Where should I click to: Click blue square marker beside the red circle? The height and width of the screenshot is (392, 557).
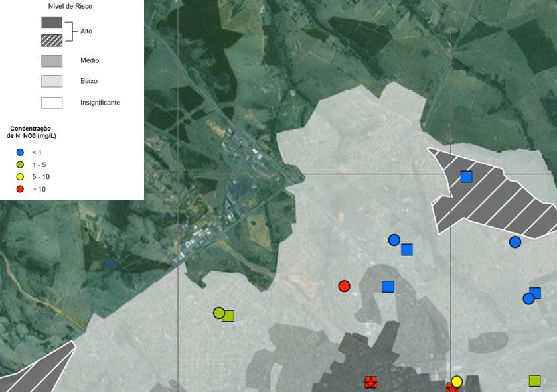388,287
